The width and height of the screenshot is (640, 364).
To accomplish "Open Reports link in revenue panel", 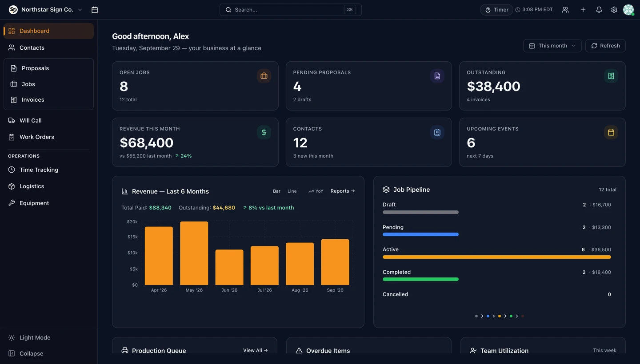I will coord(343,191).
